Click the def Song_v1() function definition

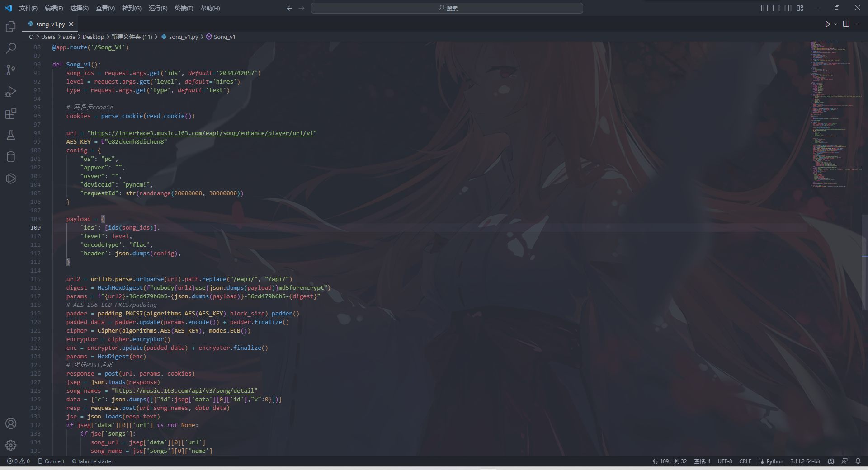point(76,64)
